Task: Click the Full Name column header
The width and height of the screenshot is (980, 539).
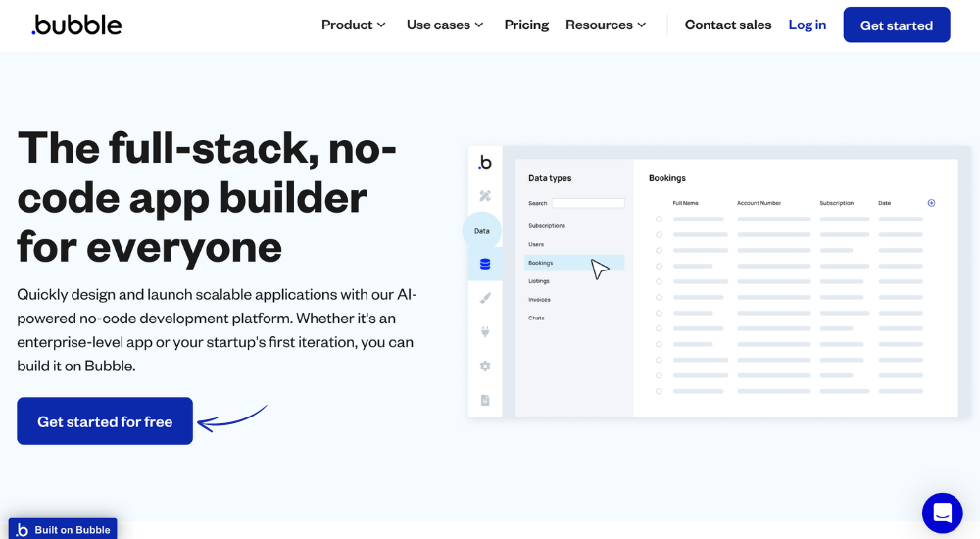Action: (686, 203)
